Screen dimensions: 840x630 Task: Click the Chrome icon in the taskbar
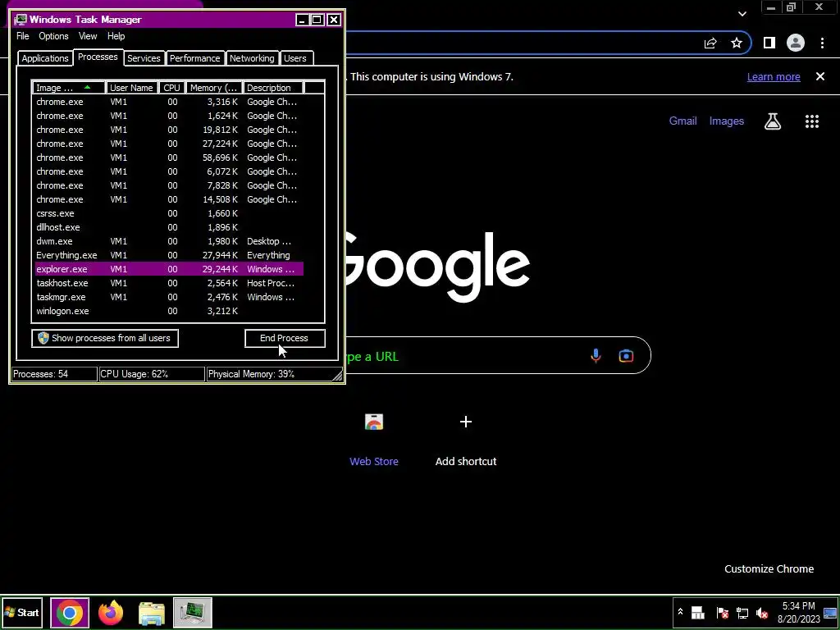70,613
